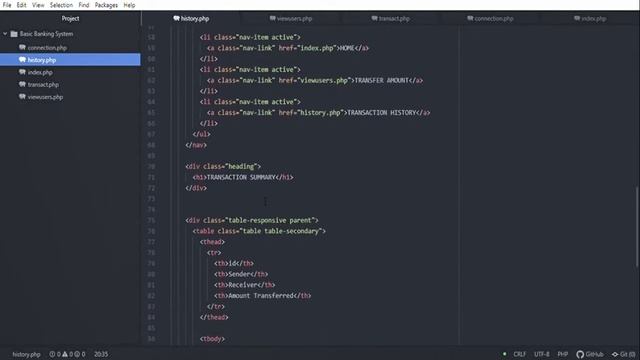Collapse the Basic Banking System folder
Viewport: 640px width, 360px height.
tap(5, 34)
